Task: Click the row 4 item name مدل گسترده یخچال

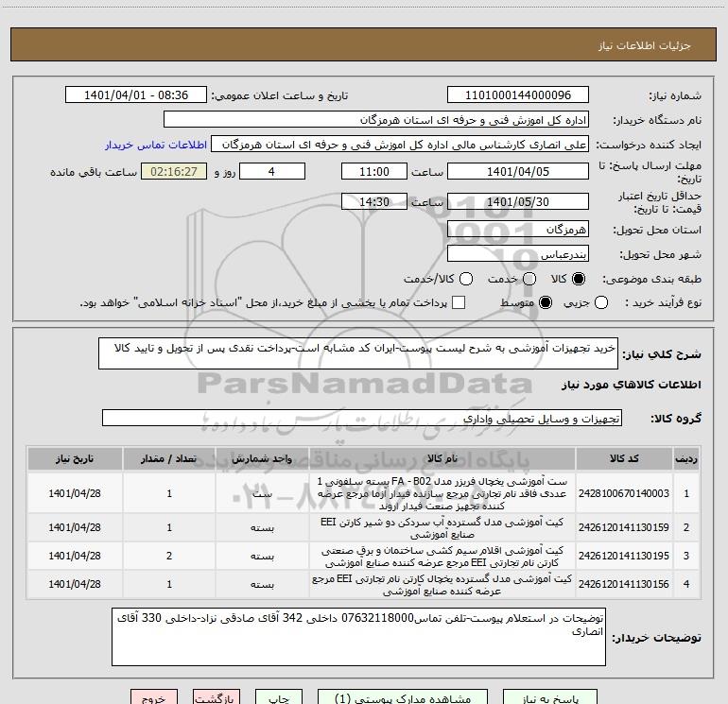Action: coord(442,584)
